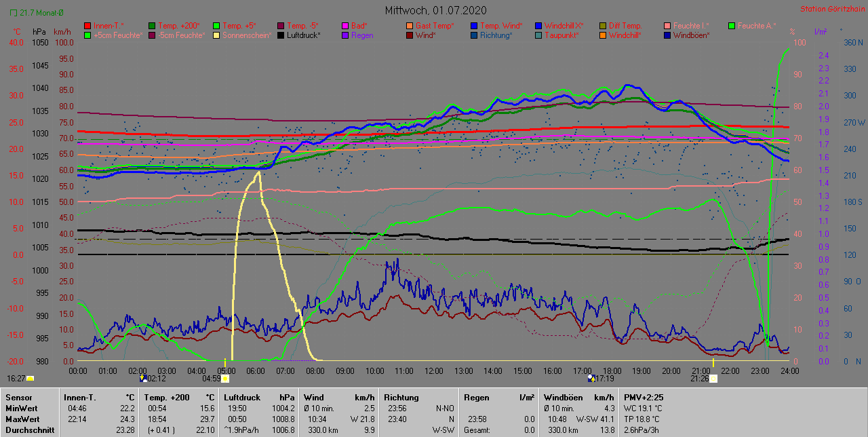The width and height of the screenshot is (868, 437).
Task: Click the black Luftdruck legend square
Action: [281, 35]
